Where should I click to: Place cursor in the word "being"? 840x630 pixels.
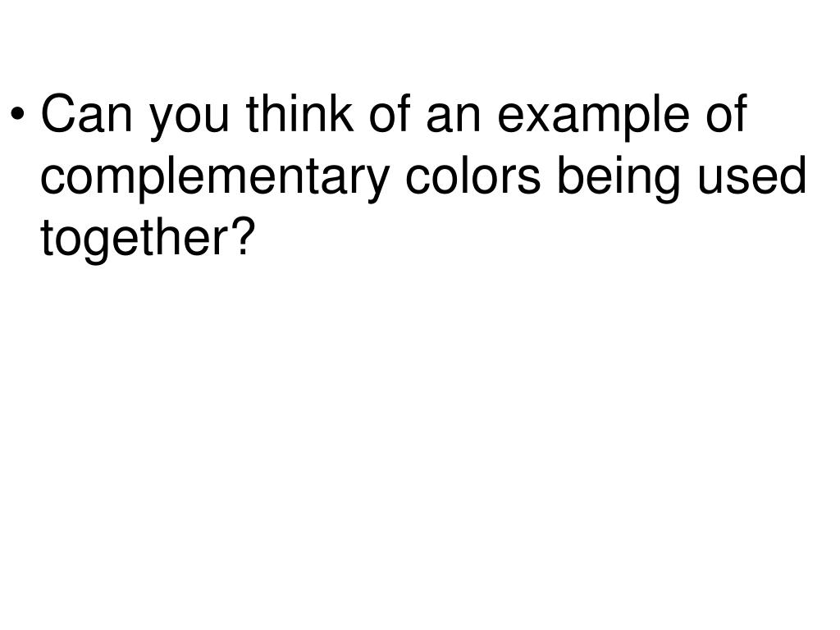(x=619, y=180)
